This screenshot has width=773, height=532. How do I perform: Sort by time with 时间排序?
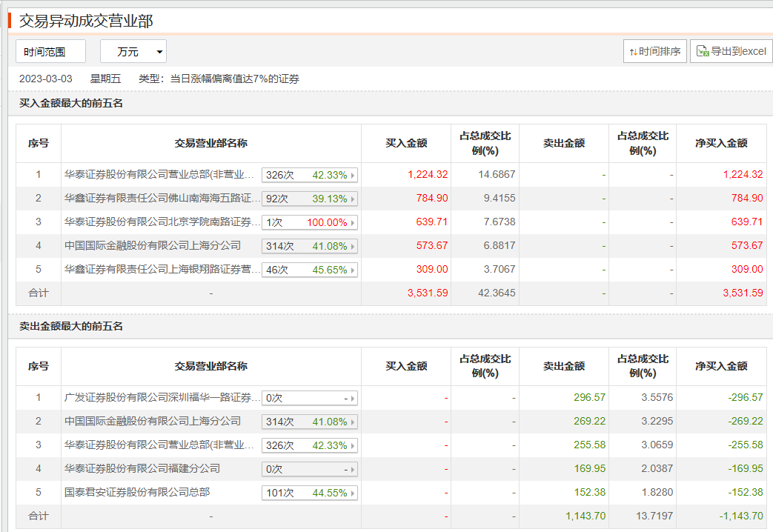654,51
